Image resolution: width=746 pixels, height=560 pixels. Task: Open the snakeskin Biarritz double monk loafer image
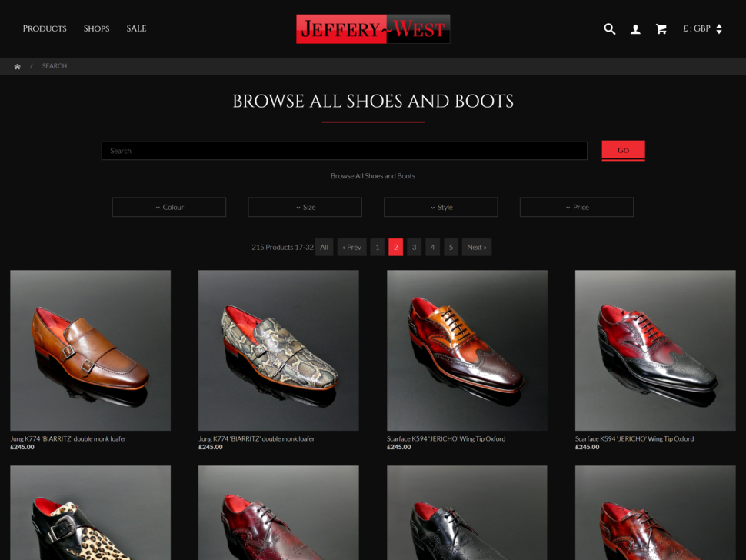pos(279,350)
